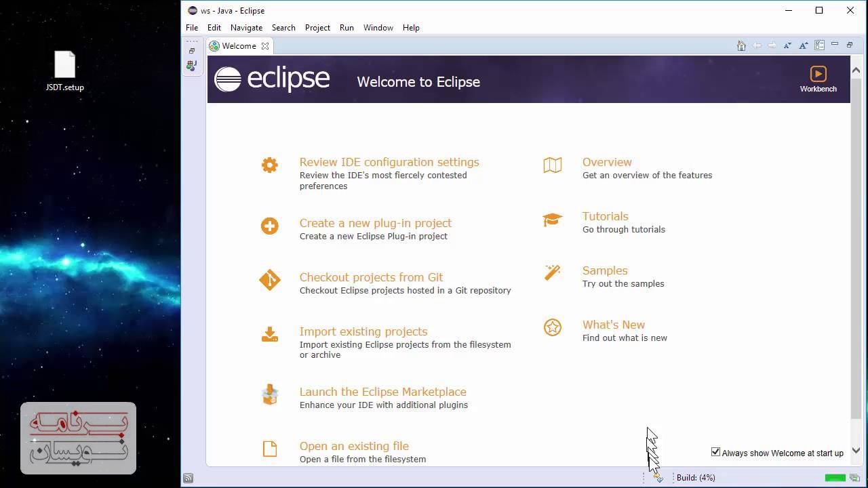Screen dimensions: 868x488
Task: Click the gear icon for IDE configuration
Action: pos(270,165)
